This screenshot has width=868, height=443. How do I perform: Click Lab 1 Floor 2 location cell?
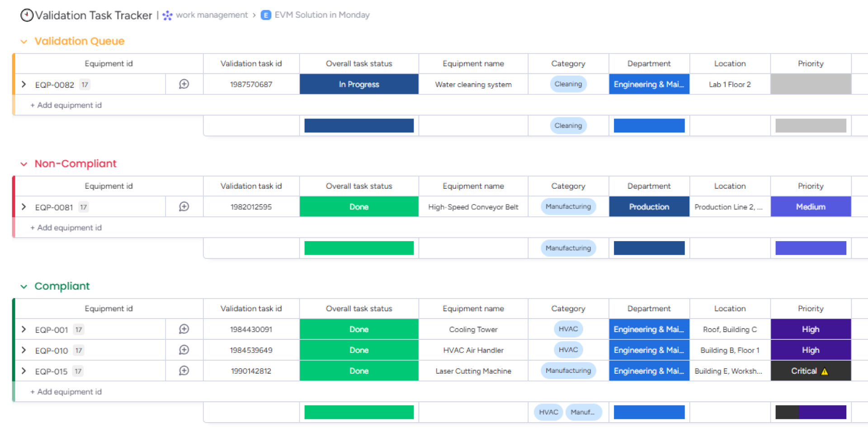[x=730, y=84]
